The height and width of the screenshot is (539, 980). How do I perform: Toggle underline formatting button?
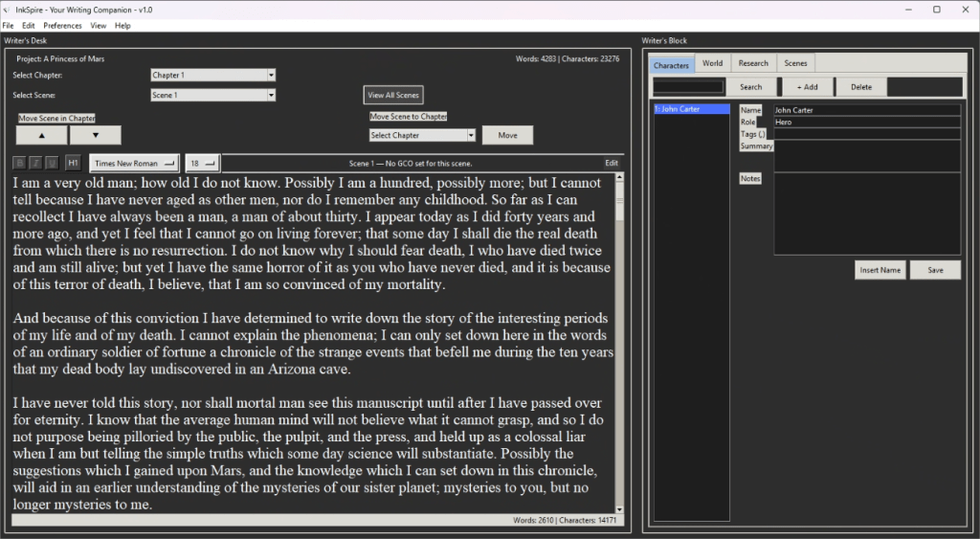51,163
